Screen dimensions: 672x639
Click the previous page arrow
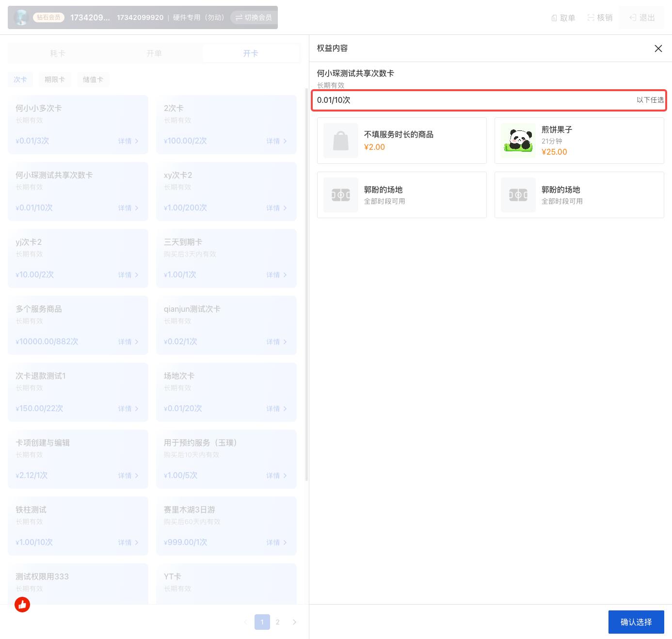(245, 622)
